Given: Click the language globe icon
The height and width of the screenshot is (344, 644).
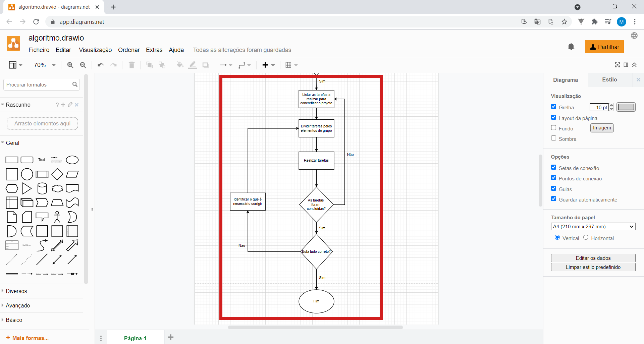Looking at the screenshot, I should click(634, 36).
